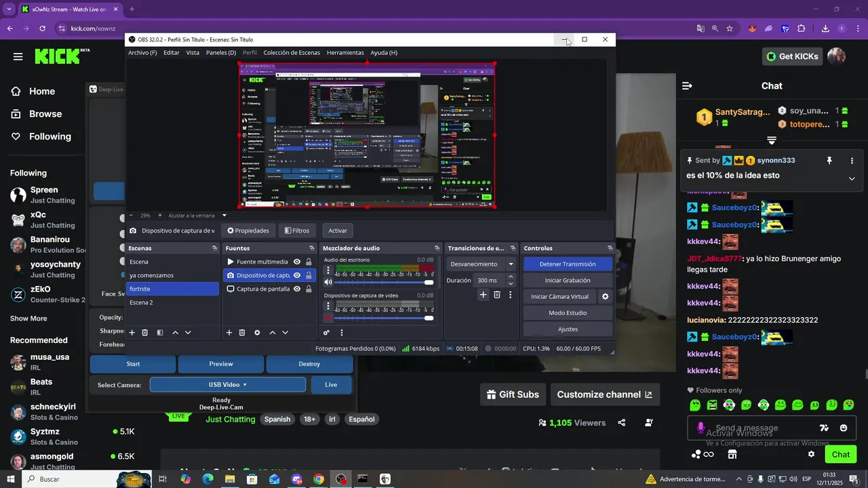
Task: Open pinned message three-dot options
Action: pos(852,161)
